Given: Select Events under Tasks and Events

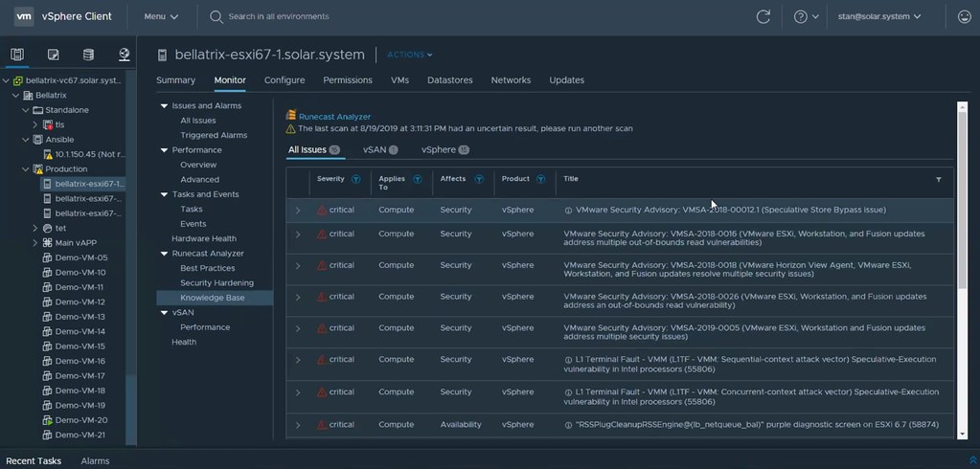Looking at the screenshot, I should (x=194, y=224).
